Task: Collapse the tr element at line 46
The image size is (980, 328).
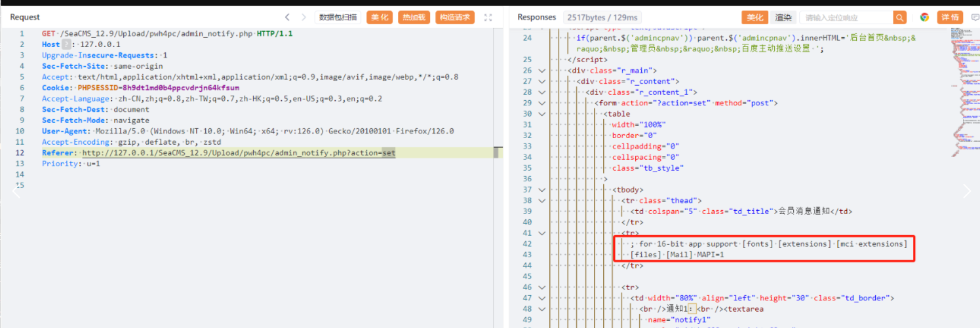Action: (541, 287)
